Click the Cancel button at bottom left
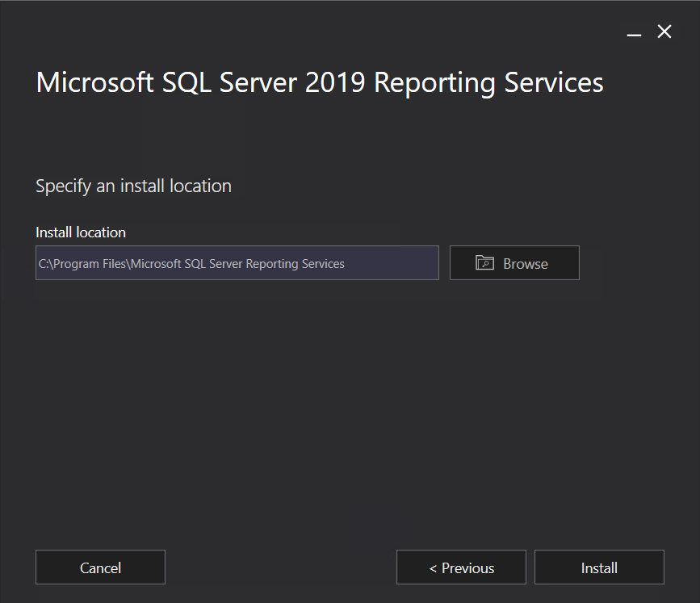The height and width of the screenshot is (603, 700). (100, 567)
